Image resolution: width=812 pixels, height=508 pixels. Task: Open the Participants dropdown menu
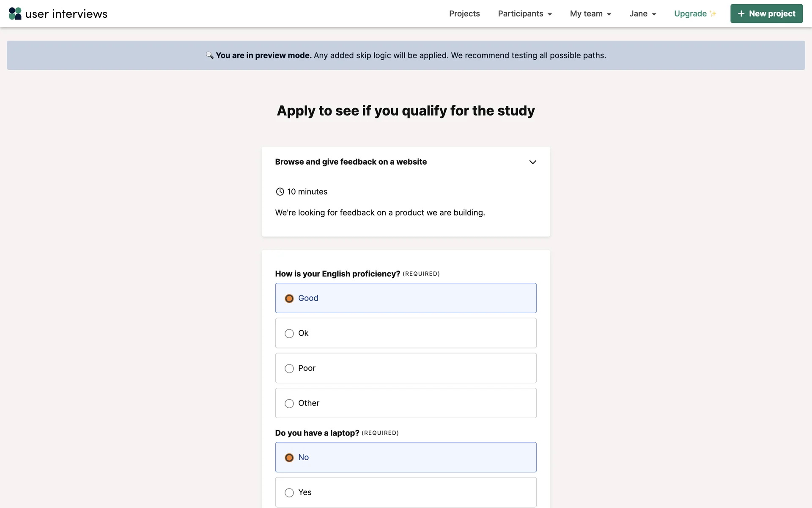tap(525, 14)
